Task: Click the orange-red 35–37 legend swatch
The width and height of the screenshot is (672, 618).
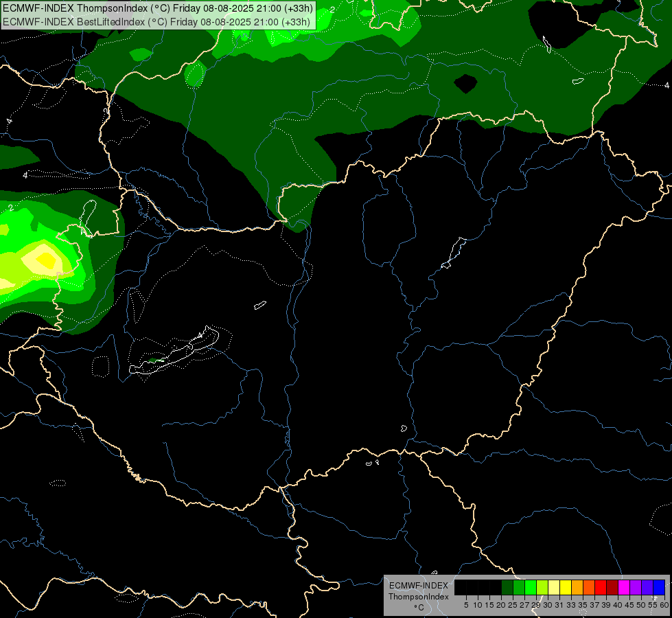Action: [x=589, y=587]
